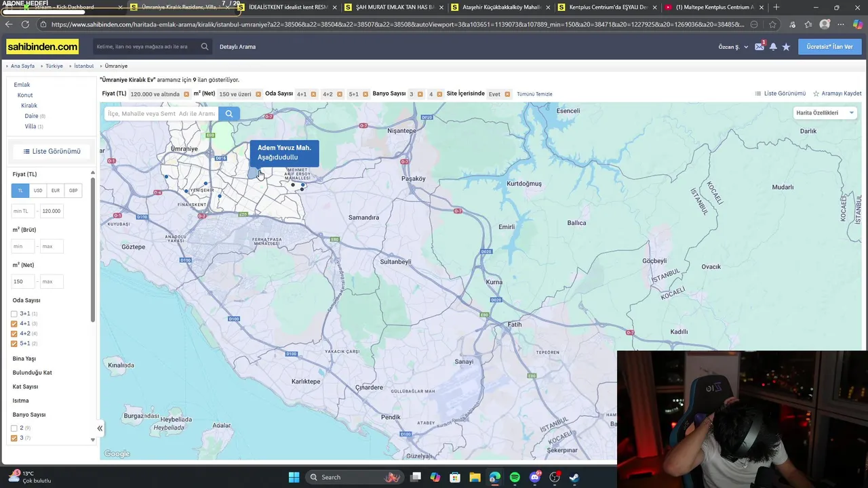
Task: Remove the '120.000 ve altında' price filter
Action: coord(186,94)
